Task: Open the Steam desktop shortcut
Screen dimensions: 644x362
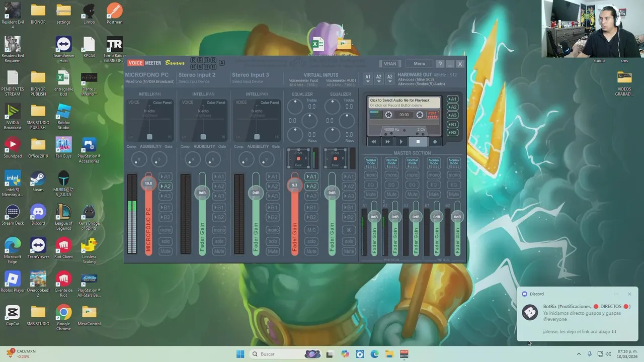Action: tap(38, 182)
